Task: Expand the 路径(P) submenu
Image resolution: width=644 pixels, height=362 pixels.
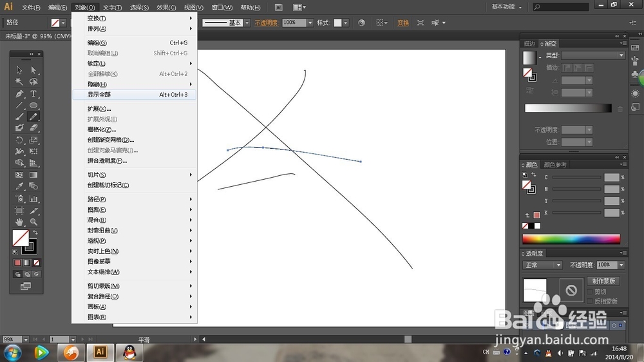Action: 135,199
